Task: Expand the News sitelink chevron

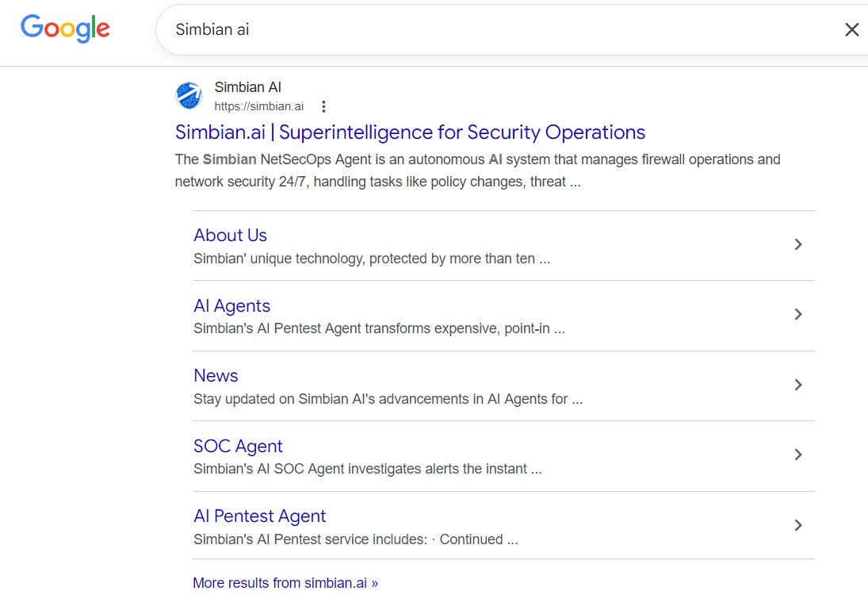Action: [798, 385]
